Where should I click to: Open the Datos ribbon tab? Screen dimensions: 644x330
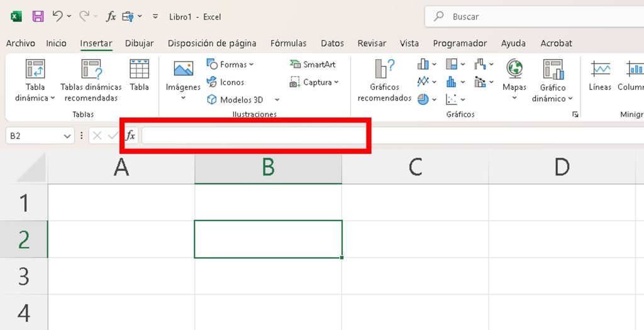pos(332,43)
